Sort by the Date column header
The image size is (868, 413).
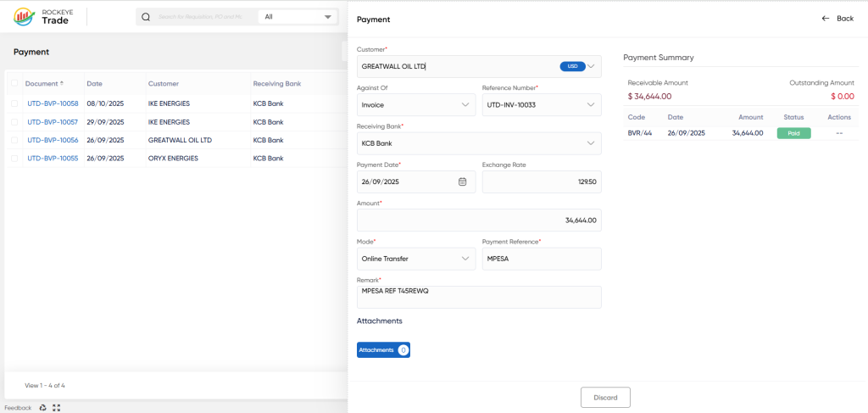(x=95, y=84)
